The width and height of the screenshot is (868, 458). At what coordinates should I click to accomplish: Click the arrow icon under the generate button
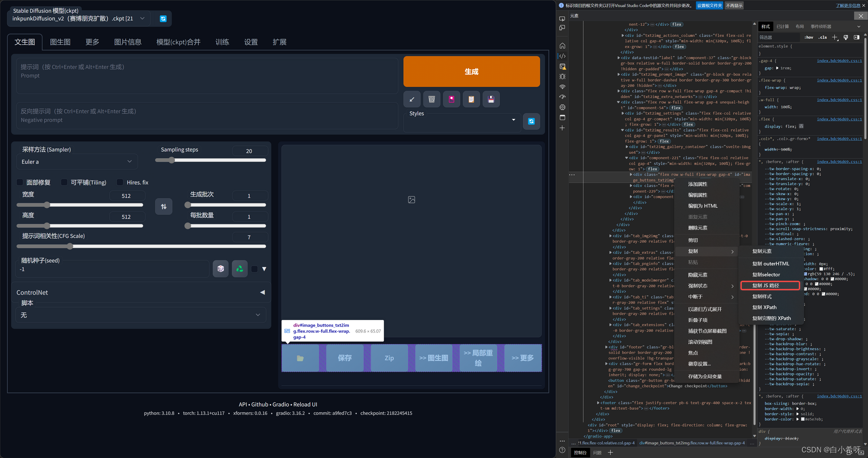coord(412,99)
